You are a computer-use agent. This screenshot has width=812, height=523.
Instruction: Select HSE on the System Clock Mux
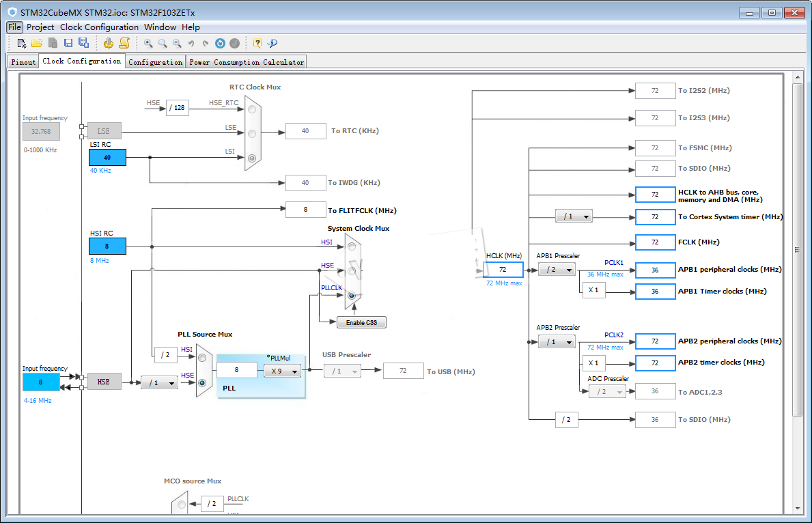(x=352, y=271)
